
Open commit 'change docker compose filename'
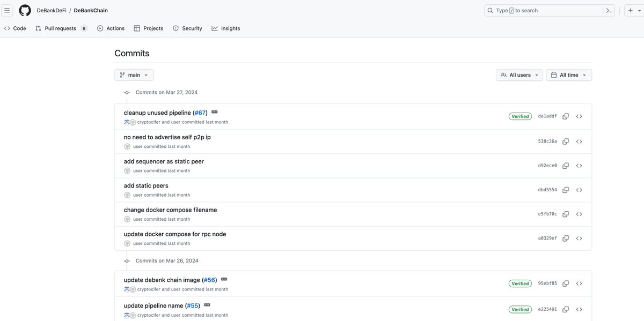coord(170,210)
